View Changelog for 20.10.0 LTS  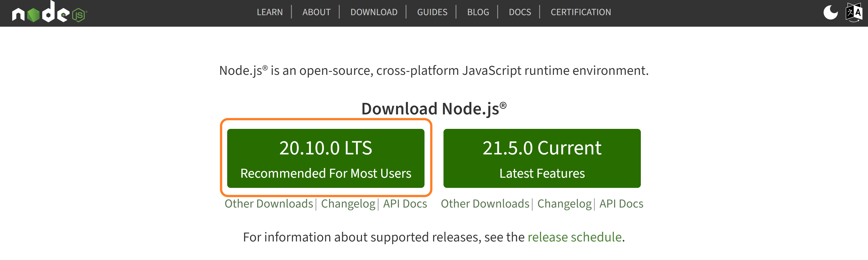[348, 204]
